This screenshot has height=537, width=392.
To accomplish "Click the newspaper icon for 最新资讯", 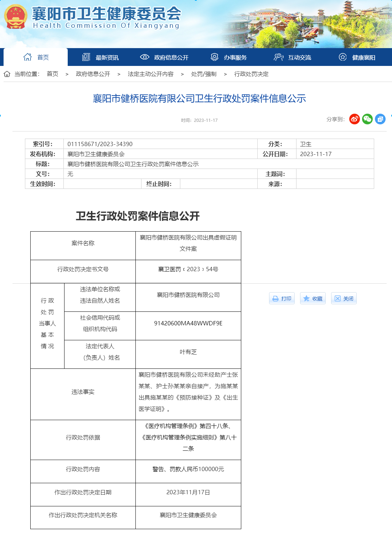I will (x=86, y=57).
